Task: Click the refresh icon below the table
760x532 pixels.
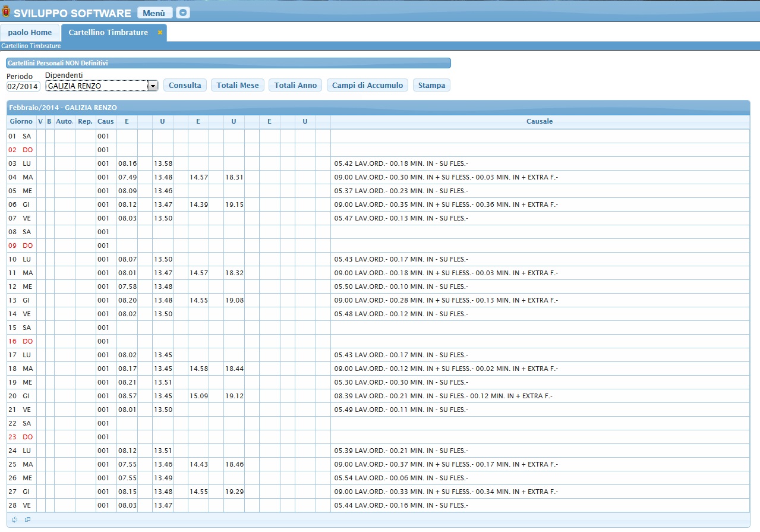Action: pos(15,520)
